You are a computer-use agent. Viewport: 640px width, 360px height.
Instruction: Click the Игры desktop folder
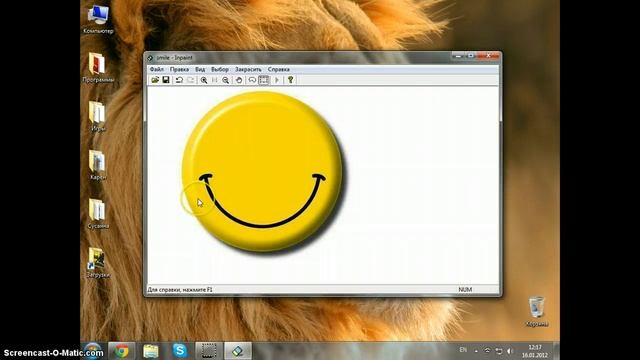(98, 116)
